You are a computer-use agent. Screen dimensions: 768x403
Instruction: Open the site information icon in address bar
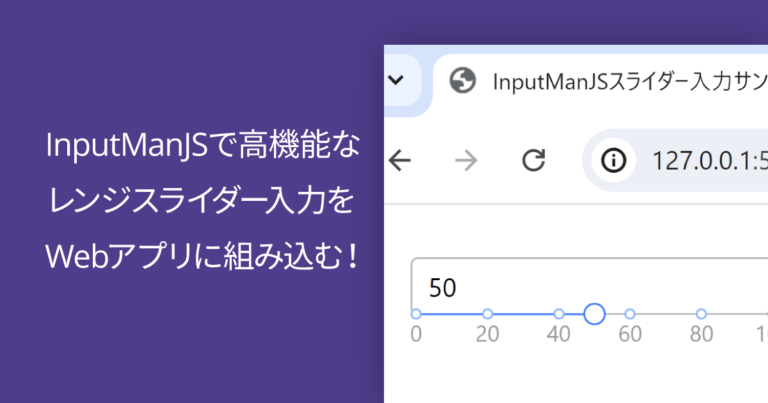[x=614, y=160]
